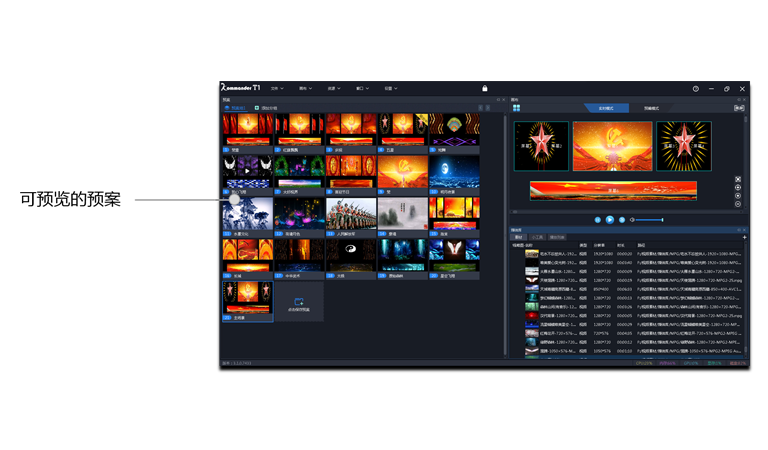Click the four-square layout grid icon

[x=516, y=108]
